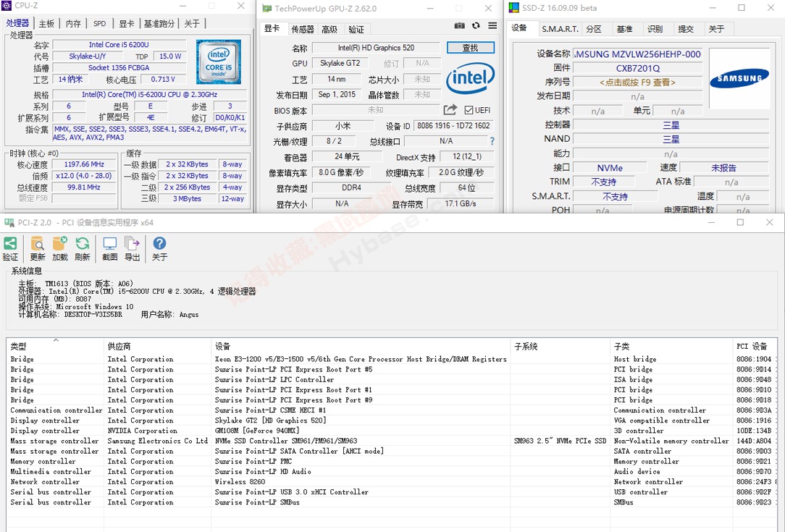Click the export arrow icon beside UEFI in GPU-Z
The image size is (785, 532).
tap(450, 108)
